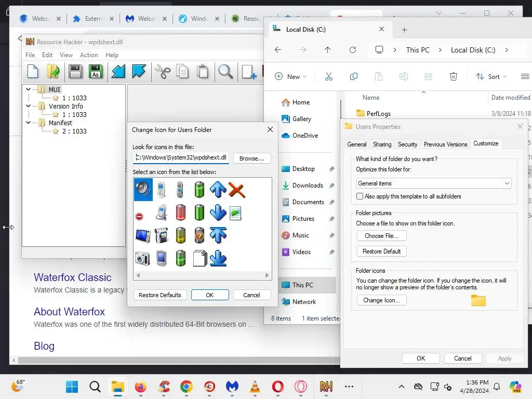532x399 pixels.
Task: Click the icon file path input field
Action: coord(181,158)
